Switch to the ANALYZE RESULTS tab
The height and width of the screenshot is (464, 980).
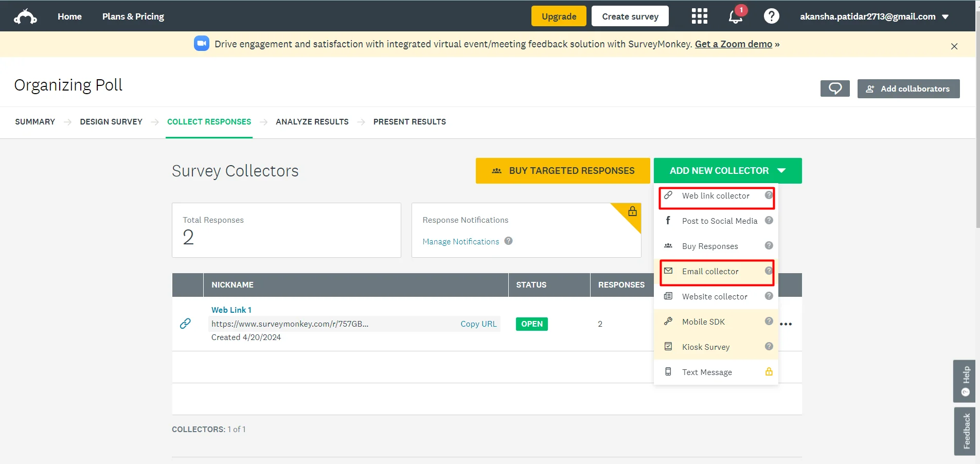(312, 122)
